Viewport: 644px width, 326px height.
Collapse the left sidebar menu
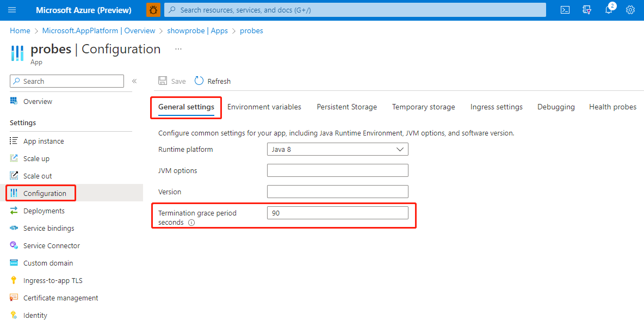[x=134, y=81]
